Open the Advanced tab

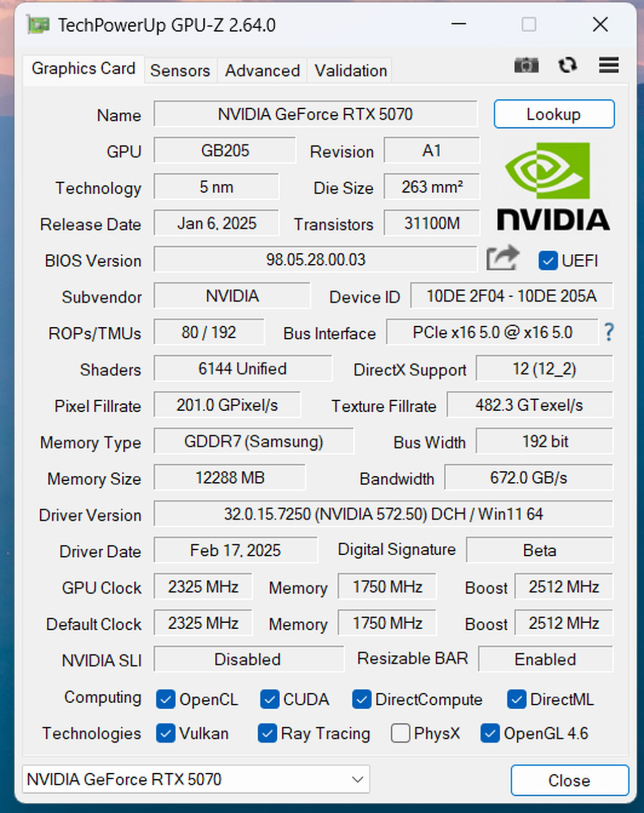tap(262, 70)
